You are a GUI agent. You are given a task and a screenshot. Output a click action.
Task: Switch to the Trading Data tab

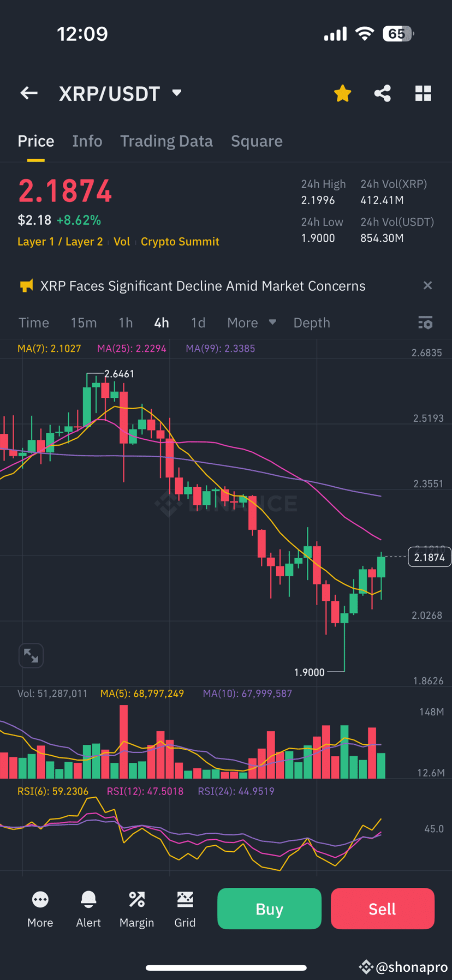tap(166, 141)
